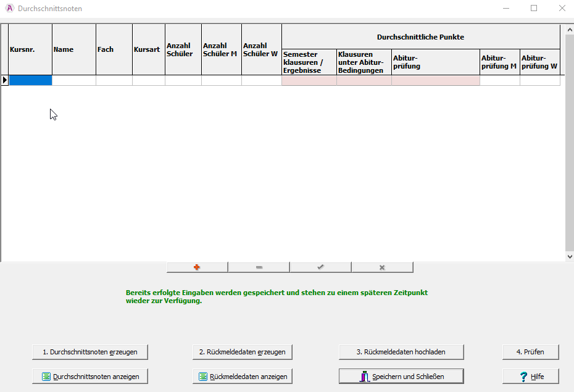Viewport: 574px width, 392px height.
Task: Click the empty Fach cell in the row
Action: click(114, 80)
